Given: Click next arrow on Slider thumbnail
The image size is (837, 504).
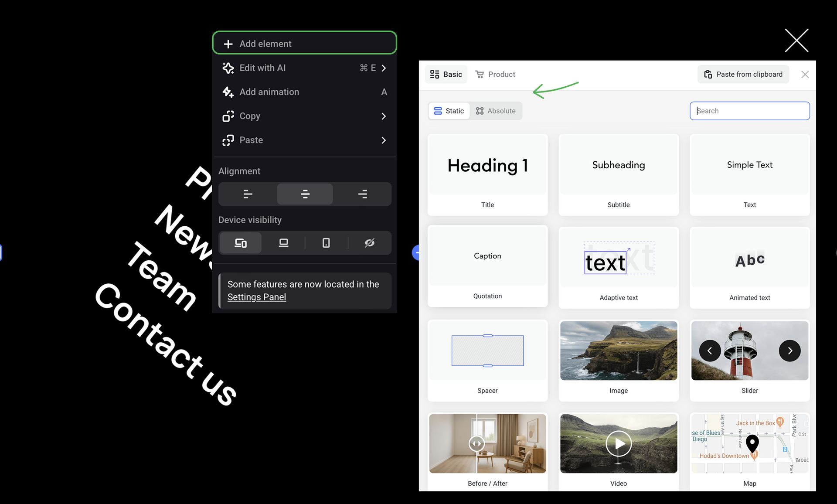Looking at the screenshot, I should [789, 351].
